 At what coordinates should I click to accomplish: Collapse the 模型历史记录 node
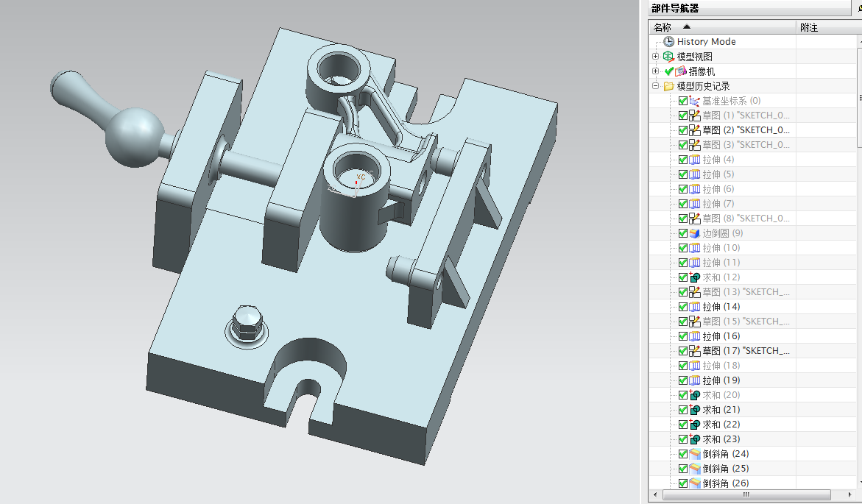pos(655,86)
